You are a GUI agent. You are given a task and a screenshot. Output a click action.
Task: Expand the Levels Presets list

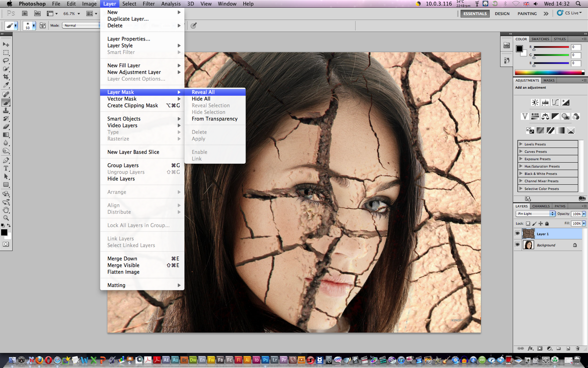(x=521, y=144)
